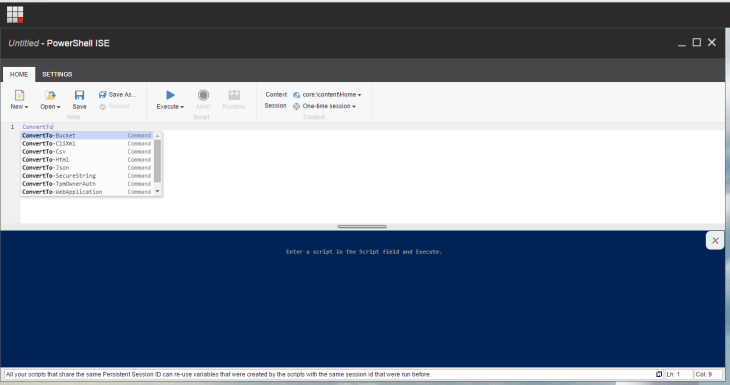Click the Reload icon

coord(102,107)
